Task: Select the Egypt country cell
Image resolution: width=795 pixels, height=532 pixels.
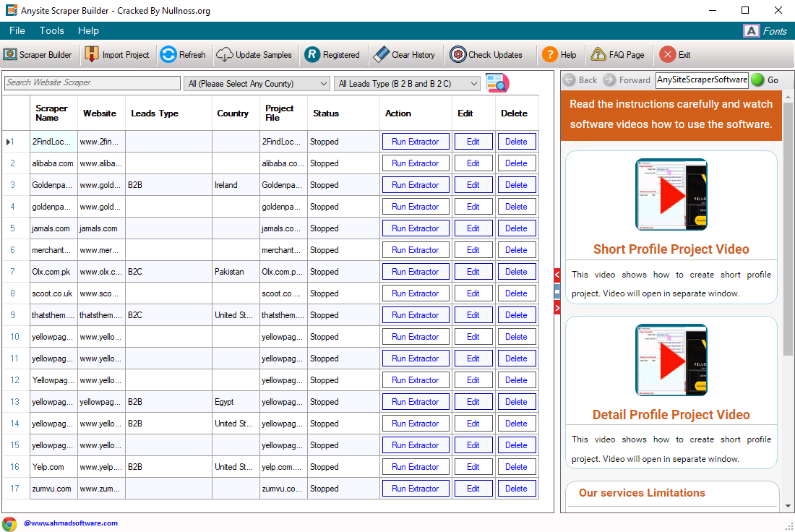Action: 236,402
